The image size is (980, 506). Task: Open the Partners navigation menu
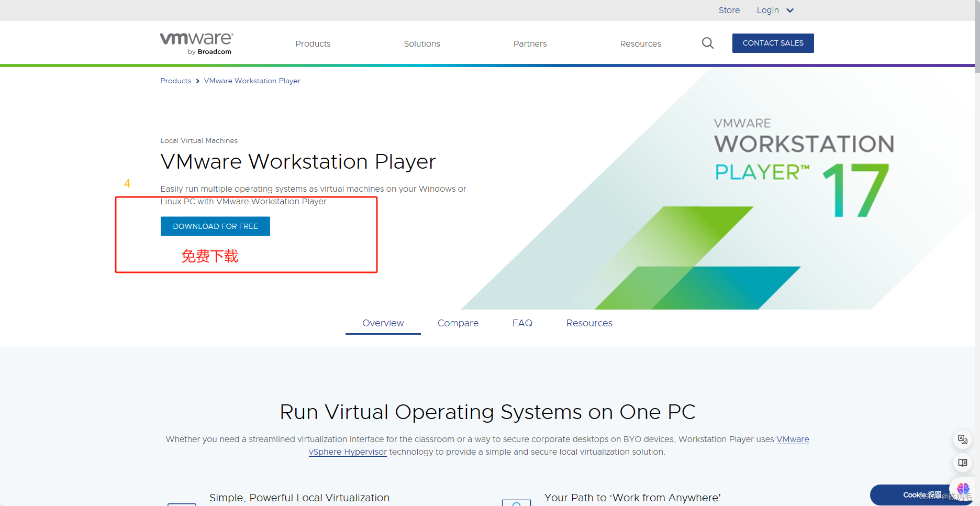[x=530, y=43]
